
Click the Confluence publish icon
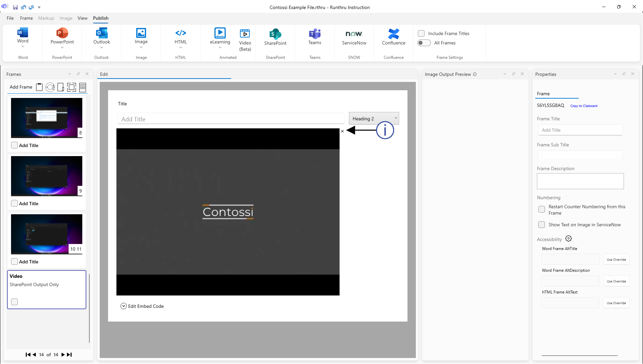point(393,34)
